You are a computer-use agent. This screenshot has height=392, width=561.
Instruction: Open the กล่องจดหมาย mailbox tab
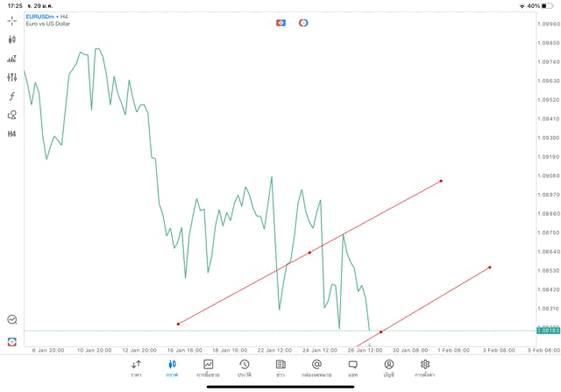[316, 367]
